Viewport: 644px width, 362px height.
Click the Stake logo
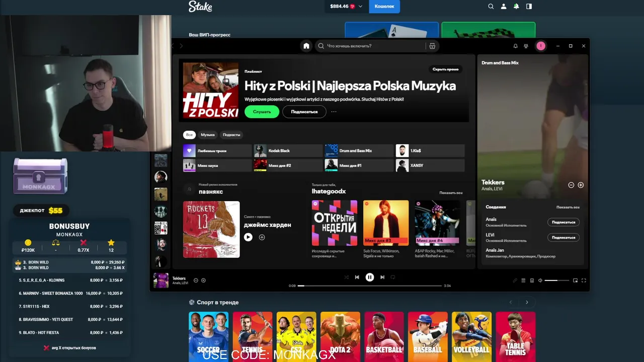(200, 7)
